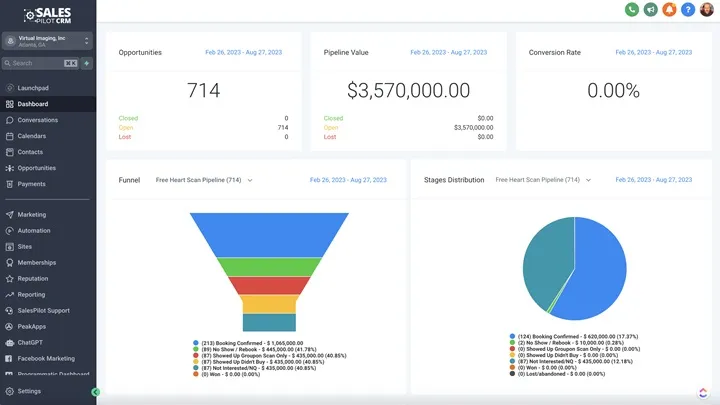The image size is (720, 405).
Task: Click the Opportunities card date range link
Action: [244, 52]
